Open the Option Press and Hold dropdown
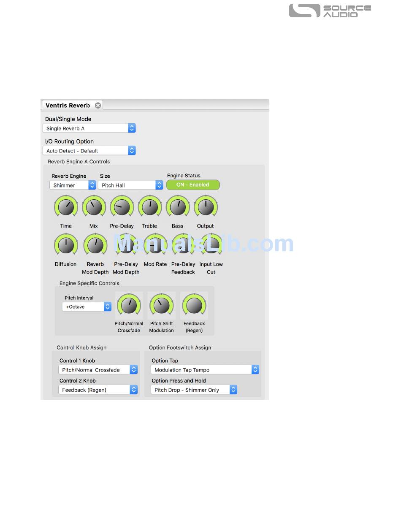The width and height of the screenshot is (401, 532). (194, 390)
